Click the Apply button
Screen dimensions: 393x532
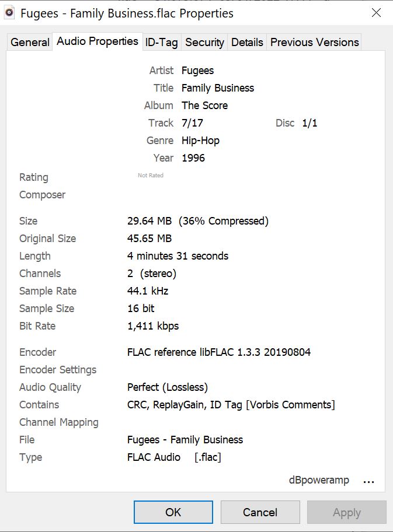(346, 512)
